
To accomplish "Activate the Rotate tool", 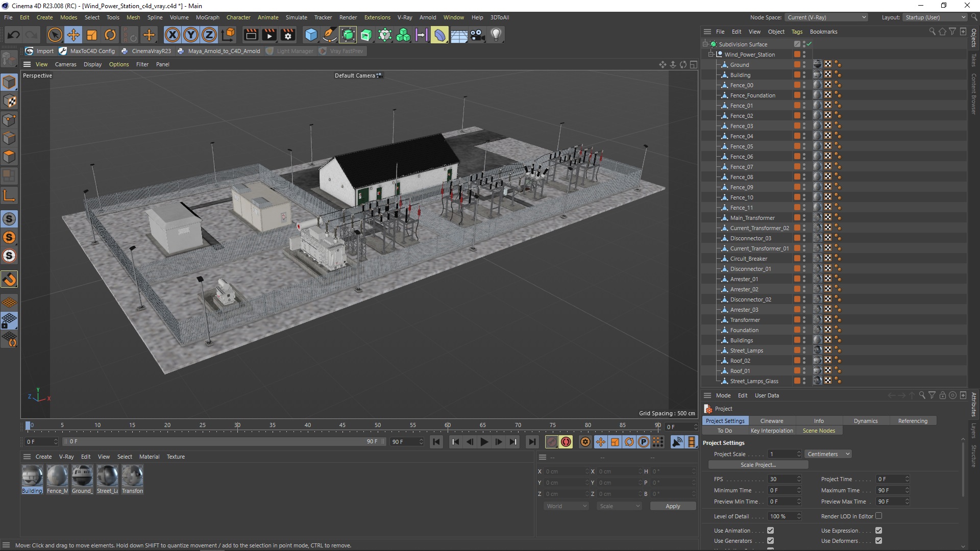I will [110, 35].
